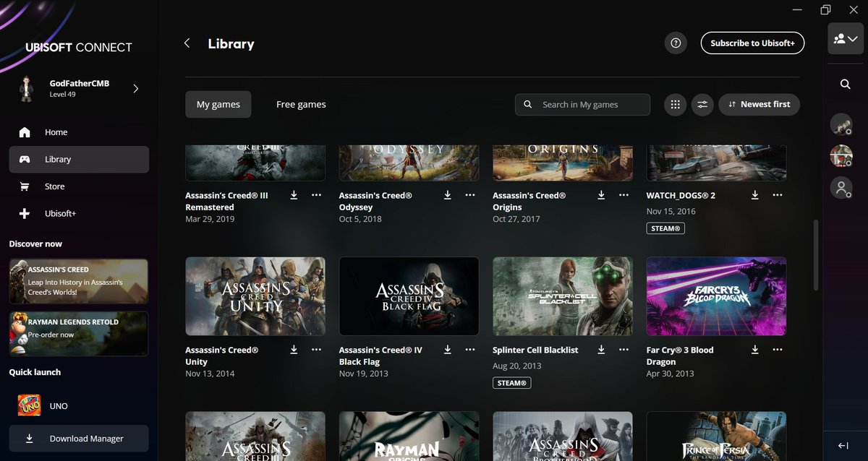
Task: Open the Home page
Action: (79, 132)
